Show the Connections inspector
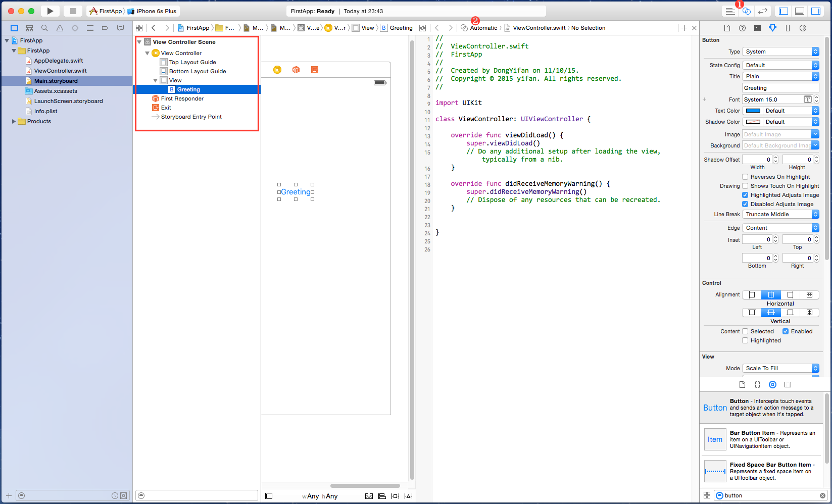The width and height of the screenshot is (832, 504). [803, 28]
